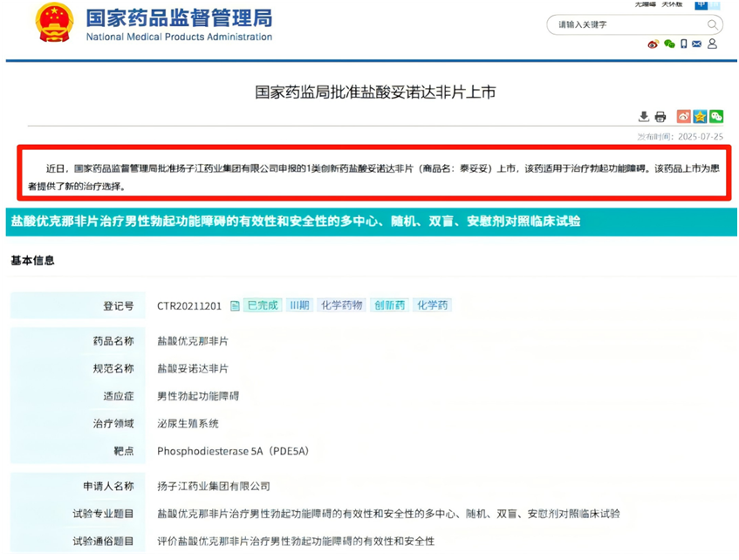
Task: Print the article using printer icon
Action: 660,116
